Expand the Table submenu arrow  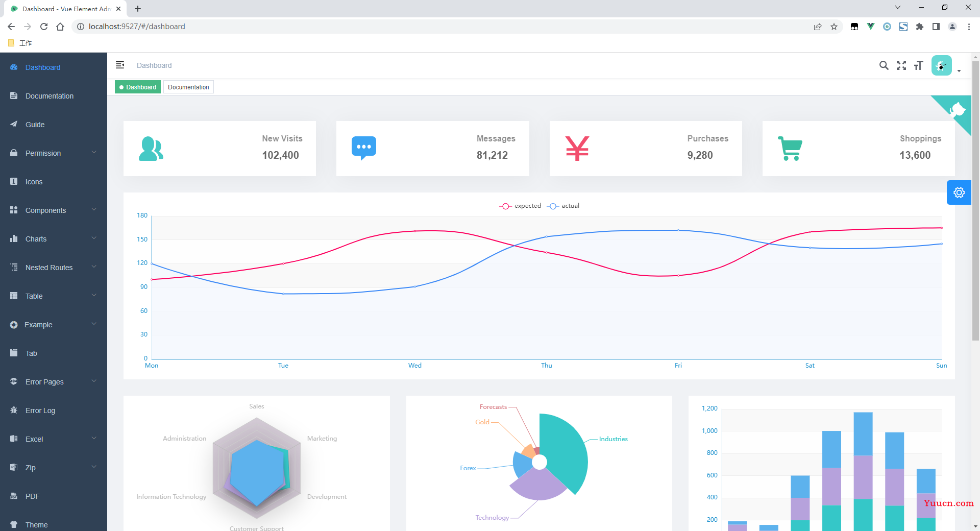(94, 296)
